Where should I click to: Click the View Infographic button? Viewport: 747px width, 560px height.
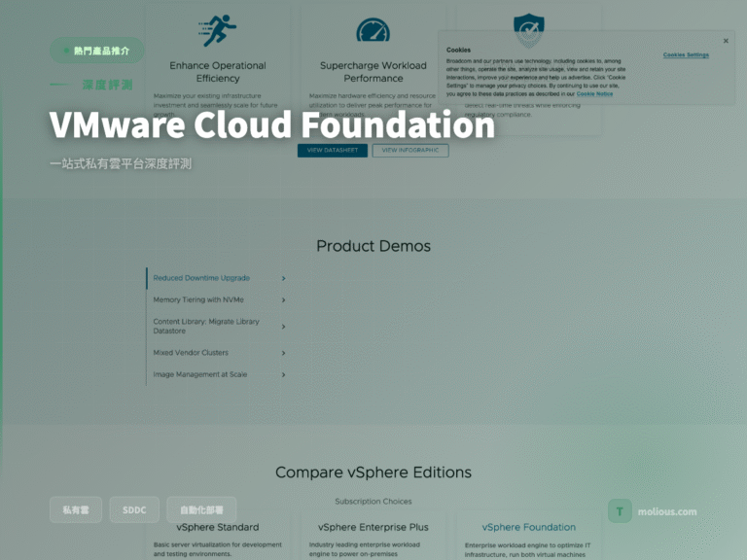(410, 151)
